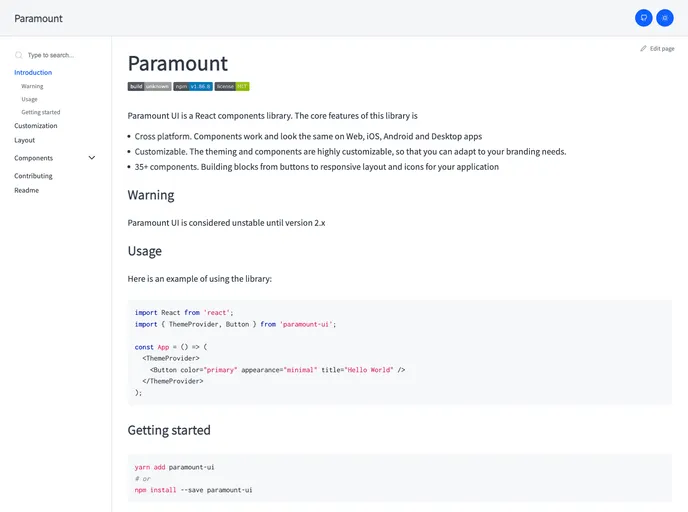Expand Components section chevron
Image resolution: width=688 pixels, height=512 pixels.
click(92, 158)
